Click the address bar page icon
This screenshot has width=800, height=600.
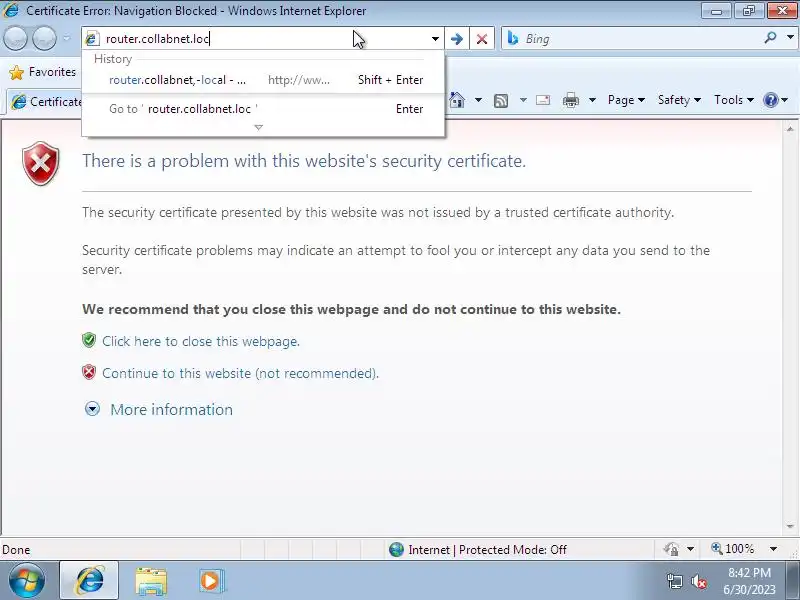92,39
